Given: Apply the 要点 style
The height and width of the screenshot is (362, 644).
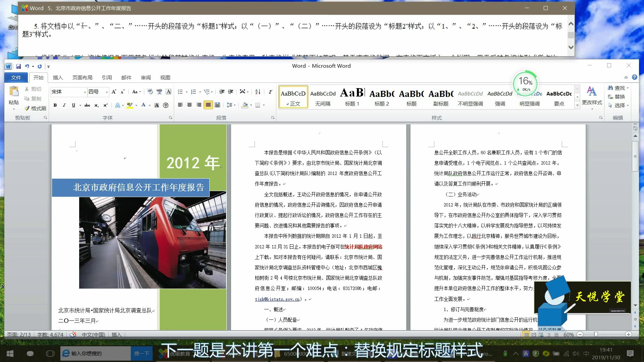Looking at the screenshot, I should pyautogui.click(x=559, y=97).
